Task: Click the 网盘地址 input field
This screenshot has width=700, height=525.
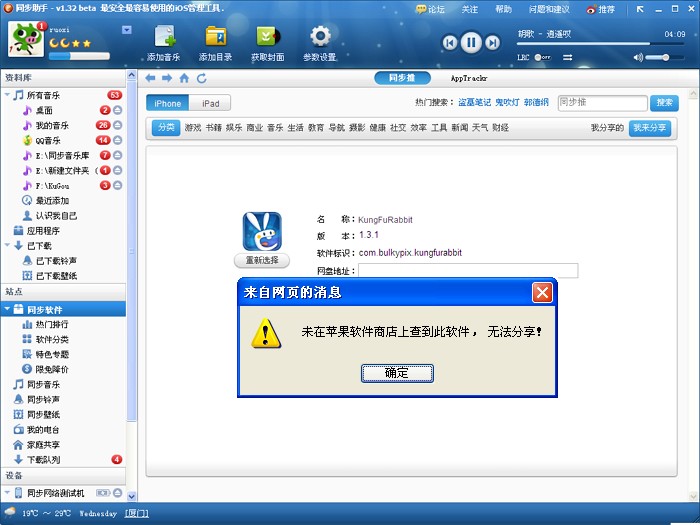Action: [x=468, y=271]
